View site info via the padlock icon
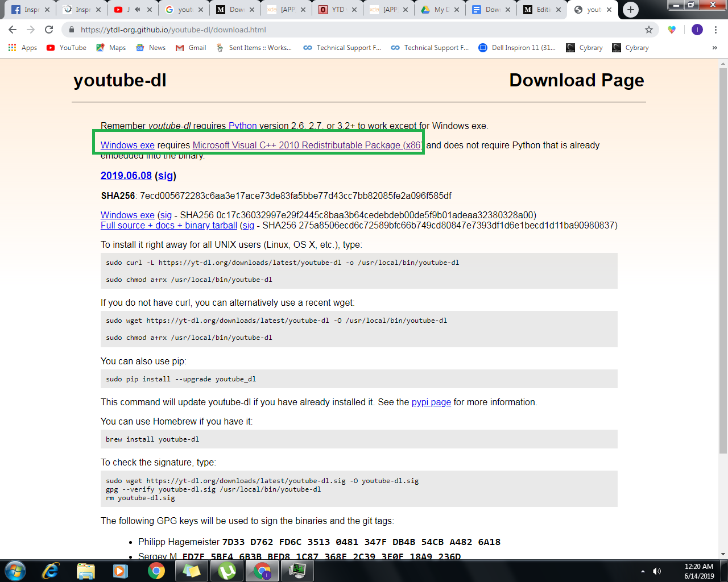This screenshot has width=728, height=582. 72,30
